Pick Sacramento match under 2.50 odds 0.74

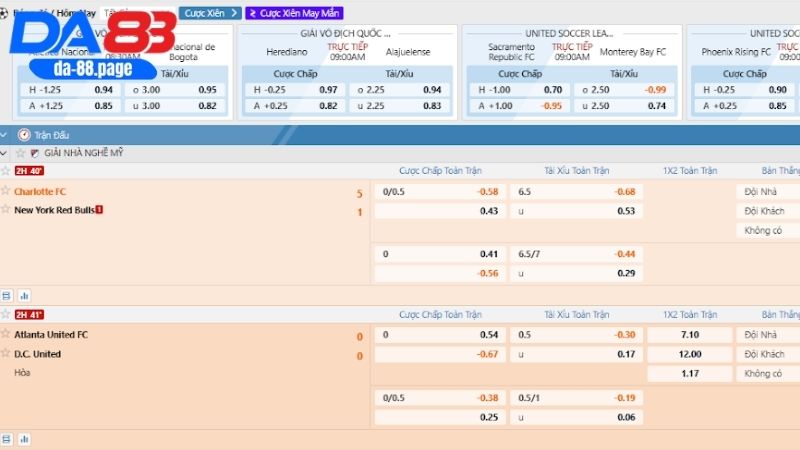624,106
